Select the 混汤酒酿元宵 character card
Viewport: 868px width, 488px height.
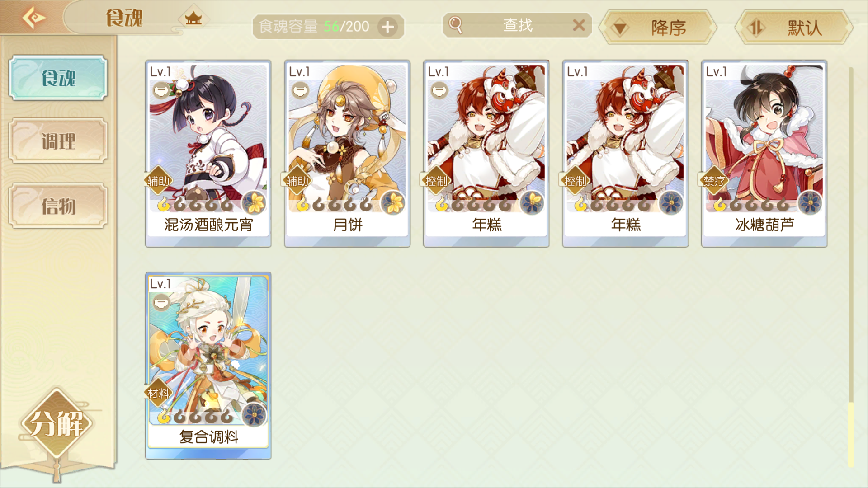(x=208, y=153)
